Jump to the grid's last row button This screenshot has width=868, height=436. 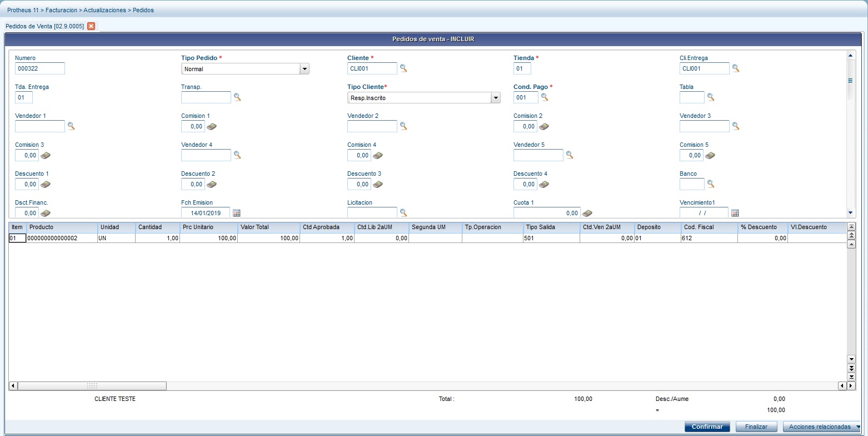(851, 377)
